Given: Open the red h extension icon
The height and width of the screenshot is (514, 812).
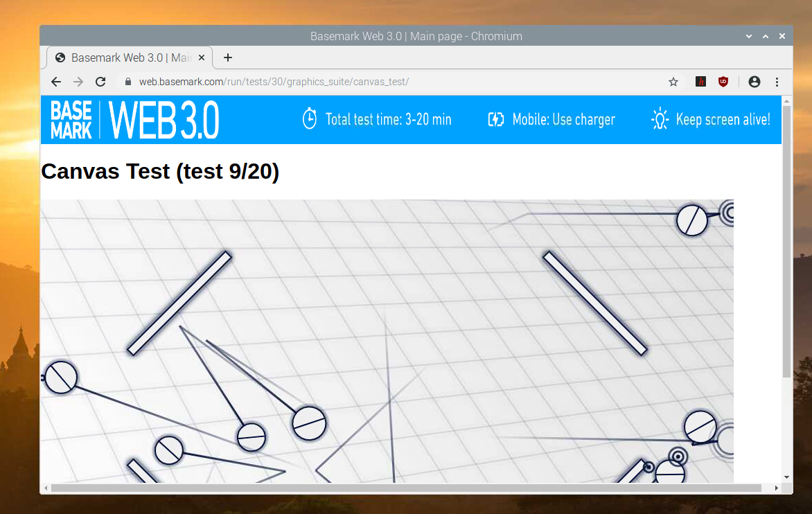Looking at the screenshot, I should pos(700,81).
